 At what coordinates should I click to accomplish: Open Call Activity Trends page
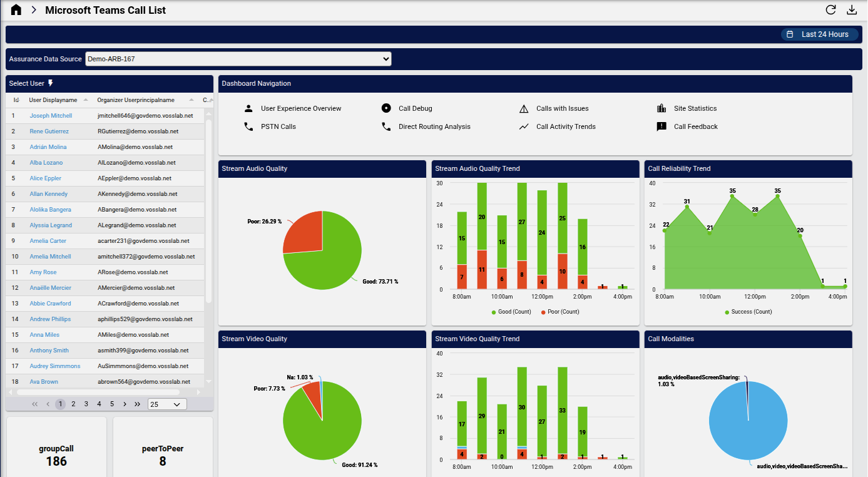(x=566, y=126)
